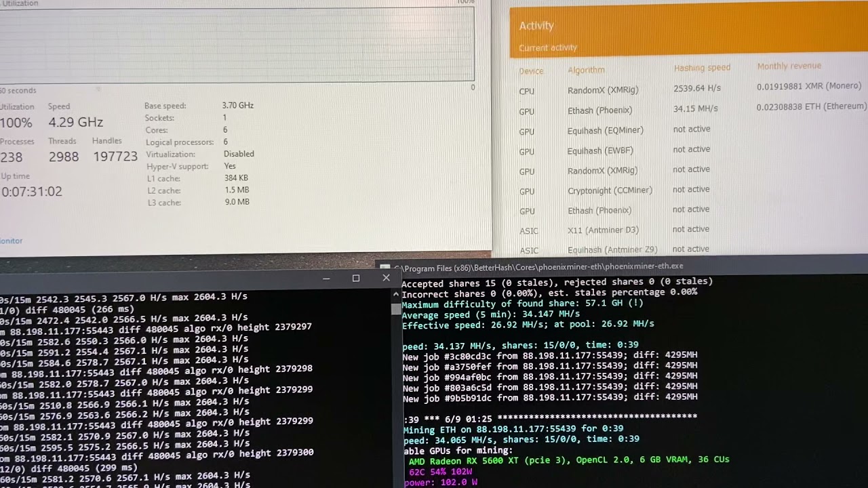Select the up time value 0:07:31:02

pos(31,191)
